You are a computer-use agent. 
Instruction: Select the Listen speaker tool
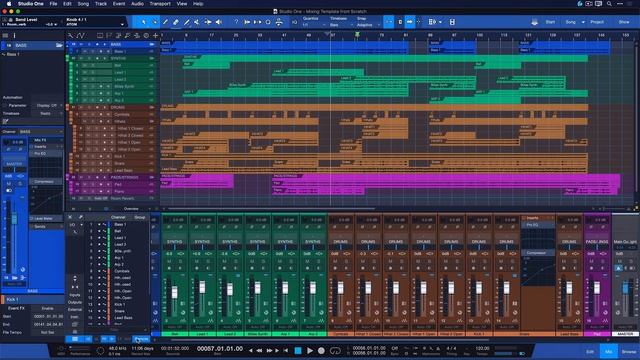[219, 22]
